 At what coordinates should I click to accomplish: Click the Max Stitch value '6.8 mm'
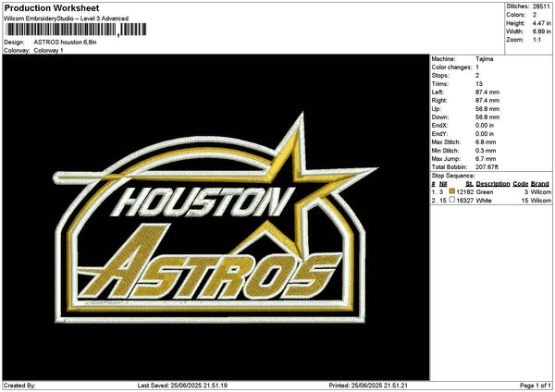click(486, 142)
